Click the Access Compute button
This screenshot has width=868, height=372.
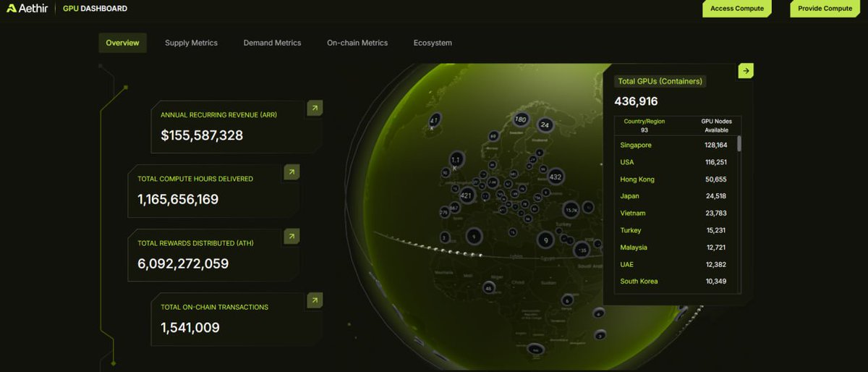737,9
